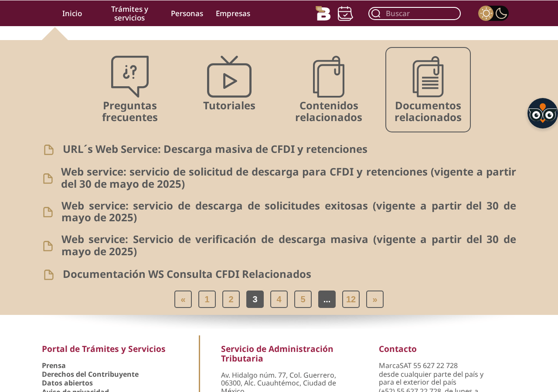The width and height of the screenshot is (558, 392).
Task: Switch to dark mode moon toggle
Action: click(x=501, y=14)
